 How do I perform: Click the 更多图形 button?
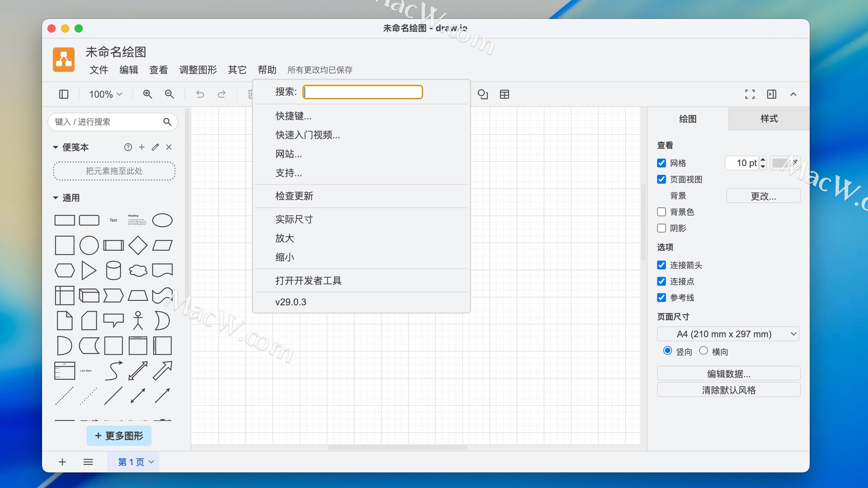119,436
